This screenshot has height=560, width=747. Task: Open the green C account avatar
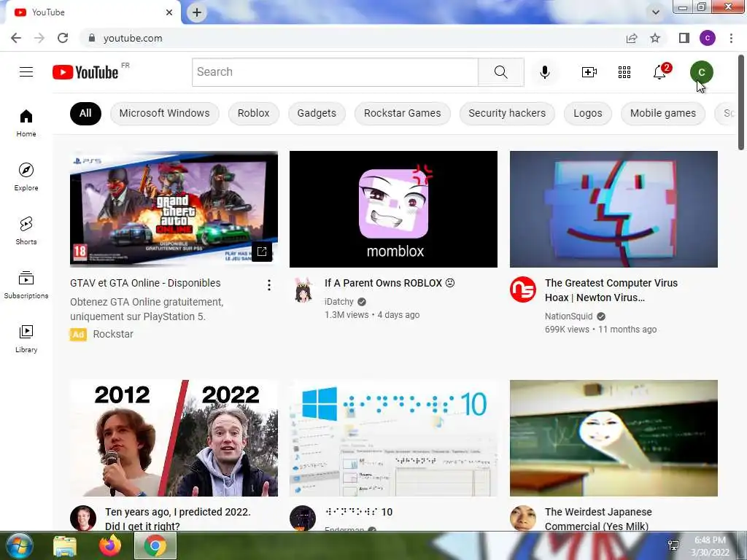coord(701,72)
